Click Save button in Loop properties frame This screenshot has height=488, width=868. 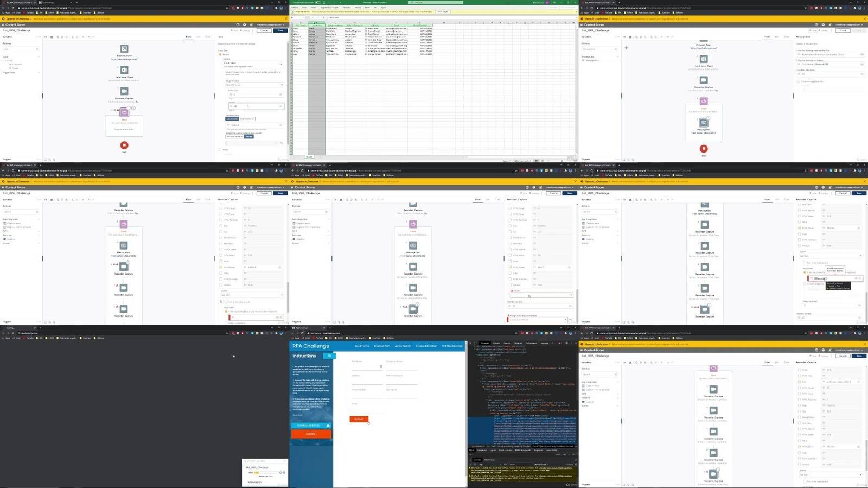click(x=280, y=30)
